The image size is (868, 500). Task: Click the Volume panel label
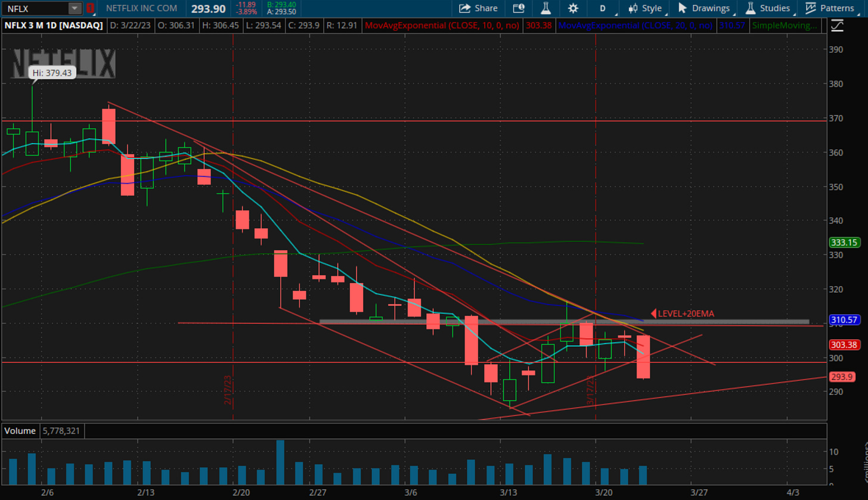tap(21, 430)
